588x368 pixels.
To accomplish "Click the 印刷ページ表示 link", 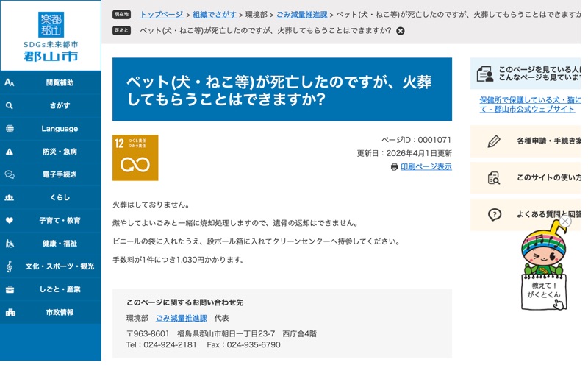I will 426,167.
